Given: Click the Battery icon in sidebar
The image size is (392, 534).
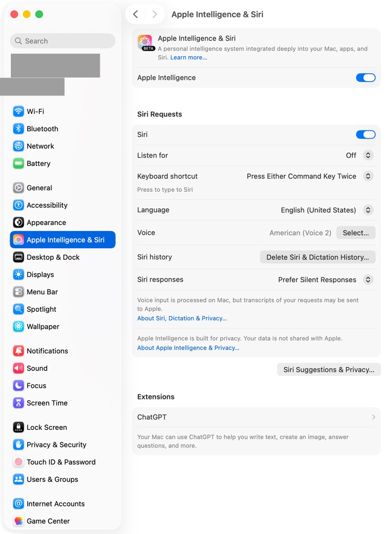Looking at the screenshot, I should tap(18, 164).
